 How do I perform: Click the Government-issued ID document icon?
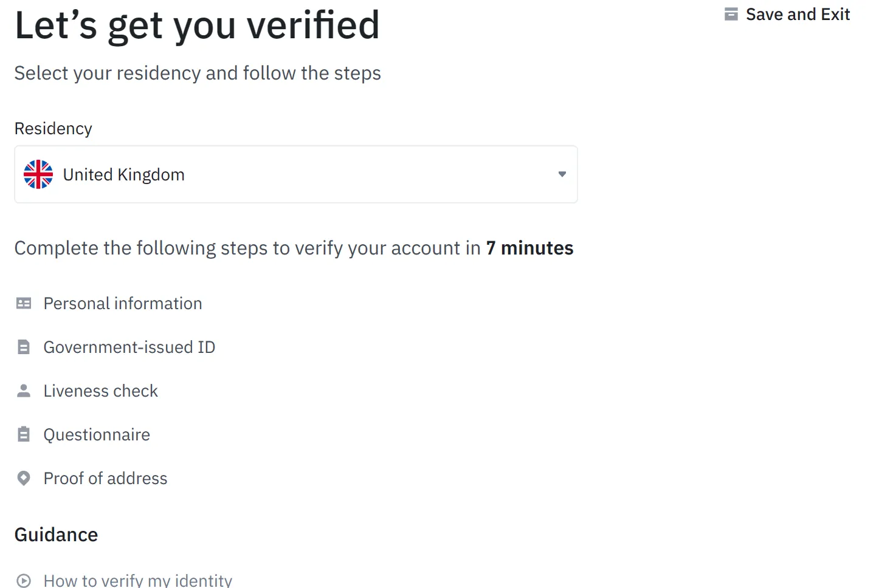(x=24, y=347)
